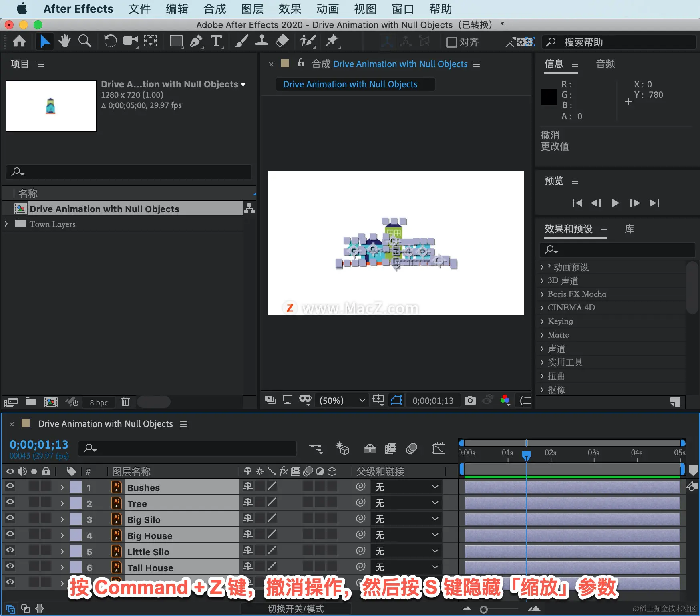
Task: Hide the Big Silo layer eye icon
Action: click(x=10, y=518)
